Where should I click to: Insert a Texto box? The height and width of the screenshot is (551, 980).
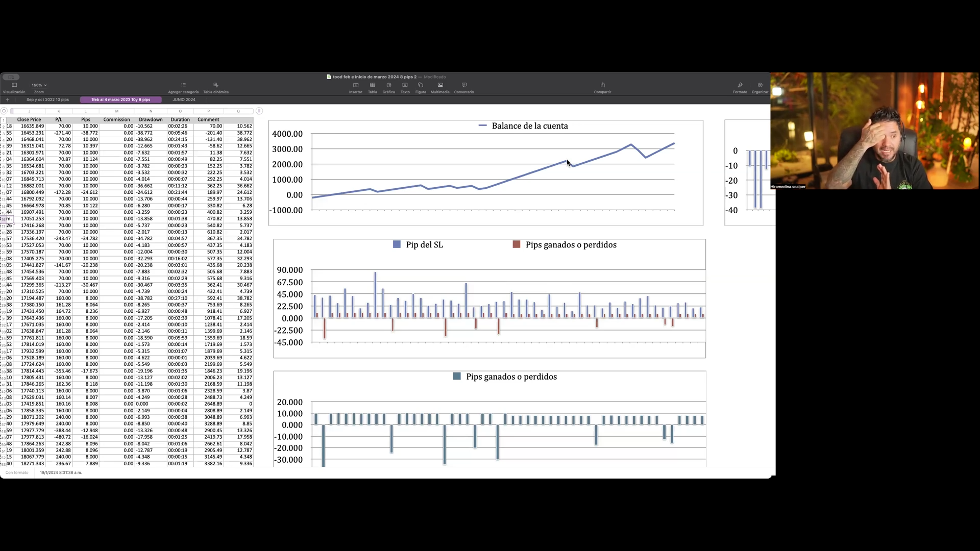[405, 85]
